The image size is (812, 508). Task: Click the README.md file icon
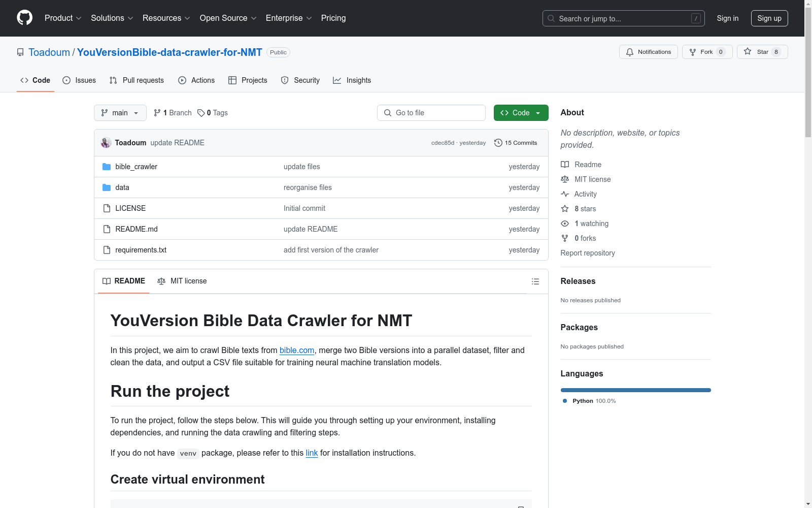tap(107, 229)
